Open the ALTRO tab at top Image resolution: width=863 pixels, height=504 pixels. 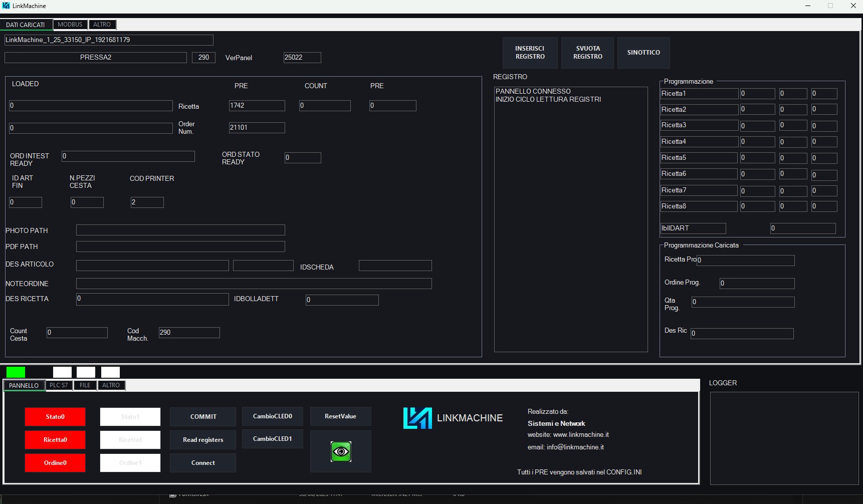pos(102,25)
